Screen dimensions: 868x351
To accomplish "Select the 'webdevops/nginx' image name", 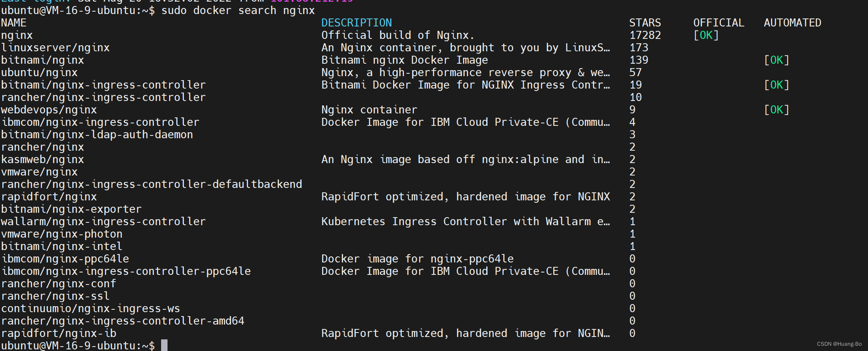I will [x=49, y=110].
